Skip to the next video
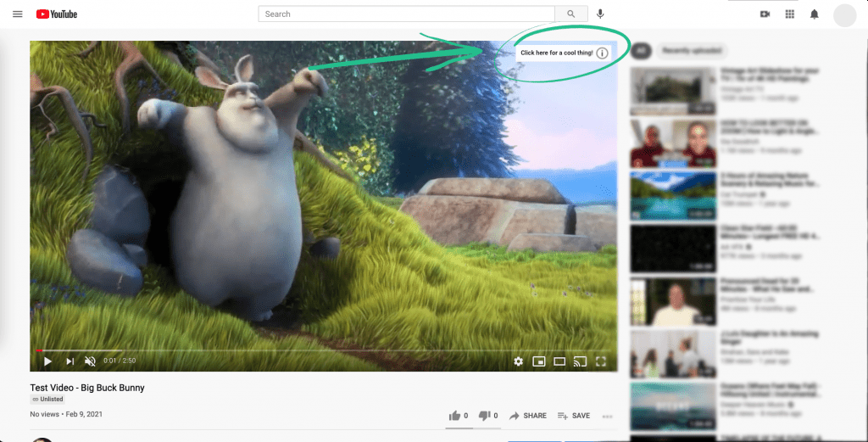 tap(70, 361)
